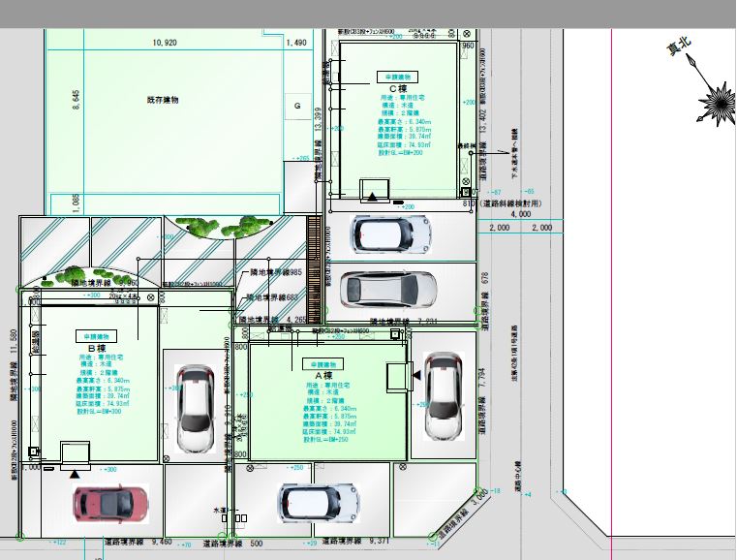Click the 設計GL=BM+300 line in B棟

[x=99, y=412]
